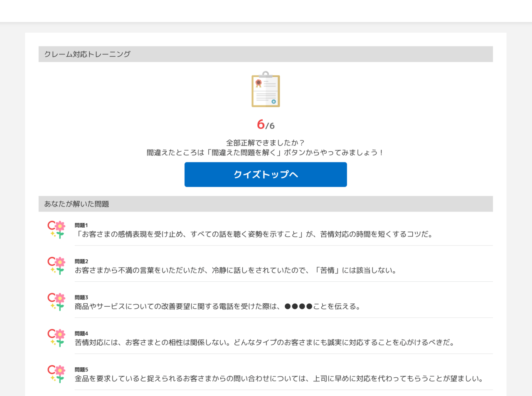Click the あなたが解いた問題 section header
Screen dimensions: 532x396
coord(266,204)
